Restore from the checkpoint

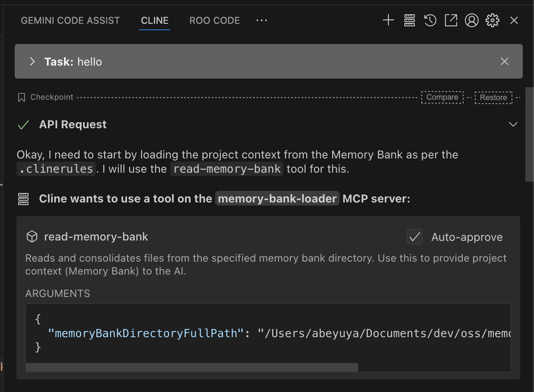[493, 97]
